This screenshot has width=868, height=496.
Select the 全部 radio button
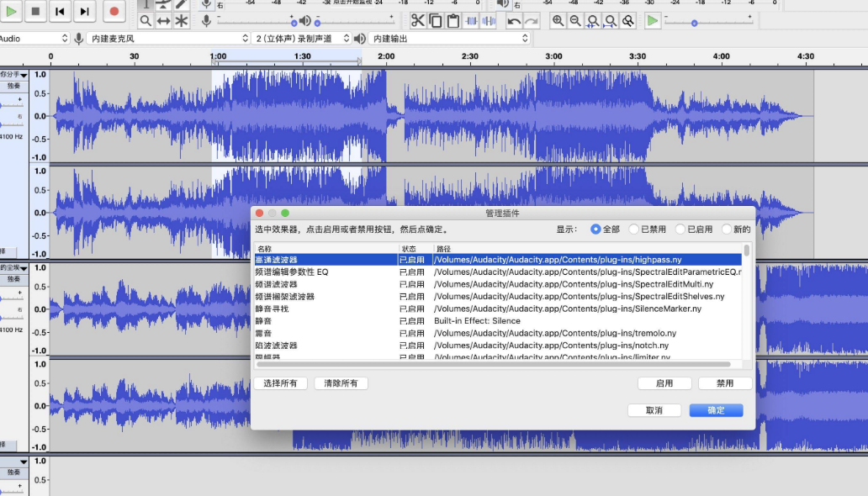click(595, 230)
